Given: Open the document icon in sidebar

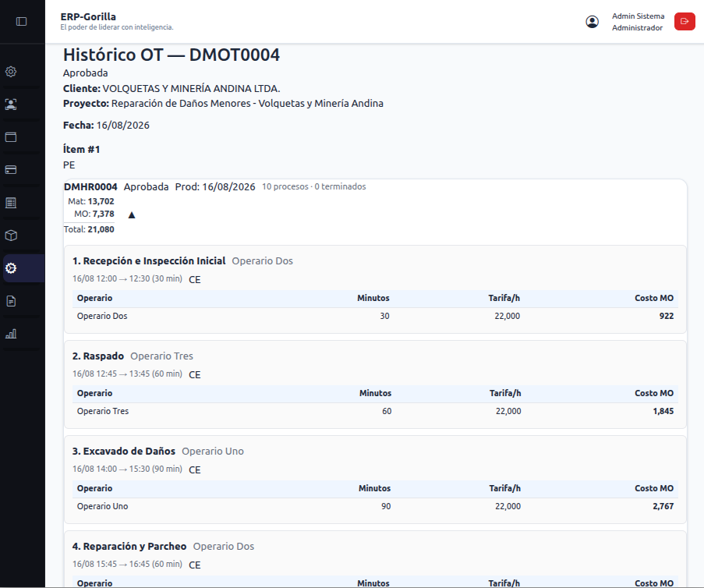Looking at the screenshot, I should click(x=11, y=301).
